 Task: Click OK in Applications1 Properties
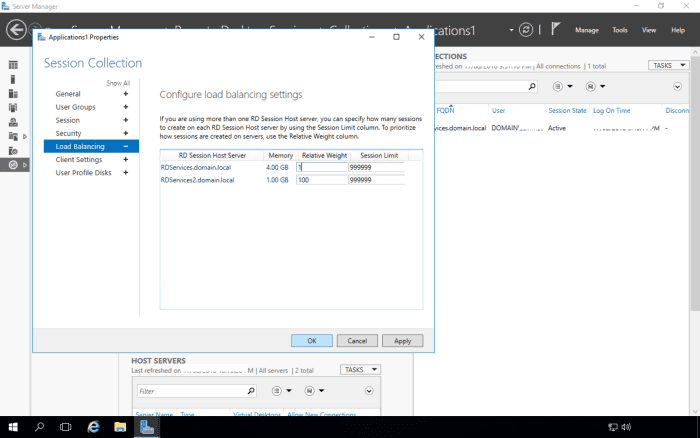tap(312, 341)
